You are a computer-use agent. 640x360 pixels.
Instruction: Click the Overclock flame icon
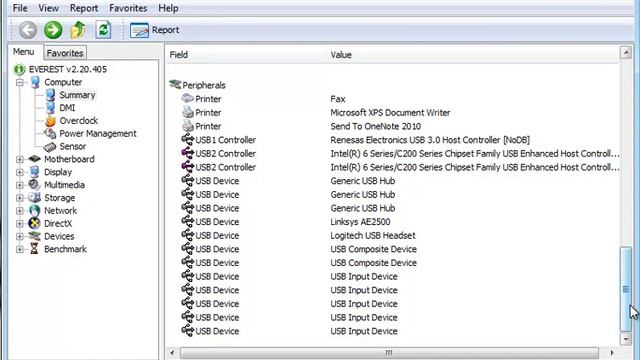pyautogui.click(x=50, y=121)
